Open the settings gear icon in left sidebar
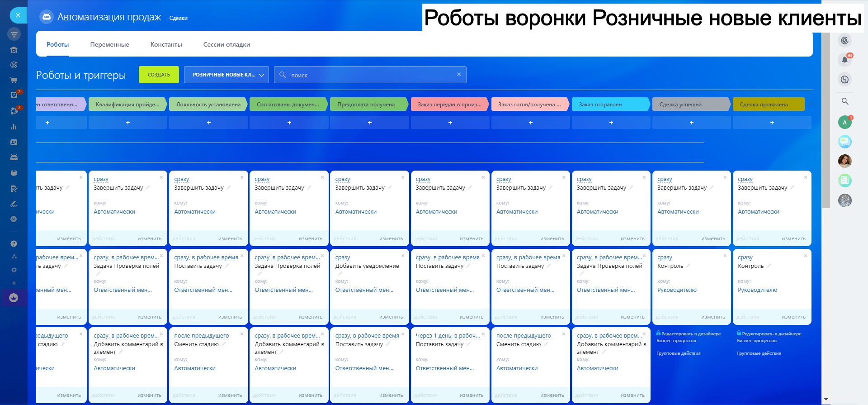Image resolution: width=868 pixels, height=405 pixels. (x=14, y=270)
